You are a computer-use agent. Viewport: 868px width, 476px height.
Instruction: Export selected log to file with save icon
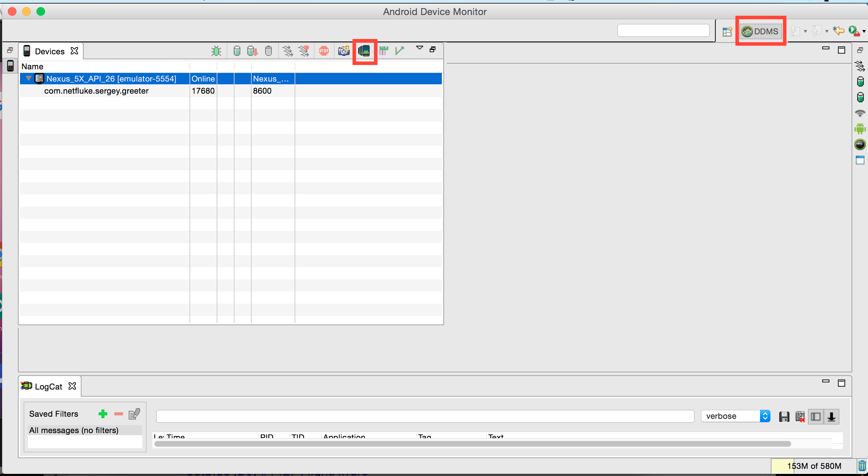(784, 417)
